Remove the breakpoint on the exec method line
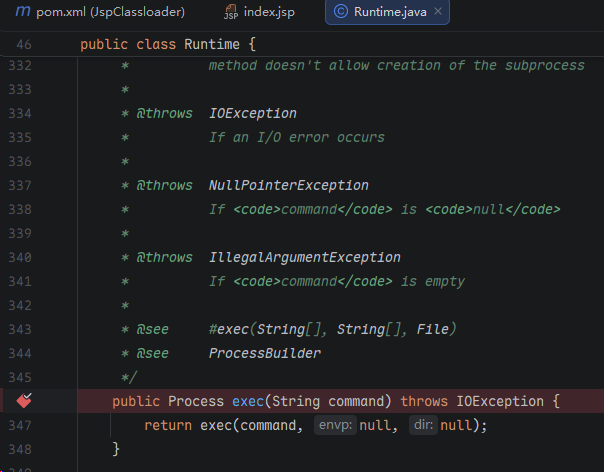Viewport: 604px width, 472px height. (x=25, y=401)
